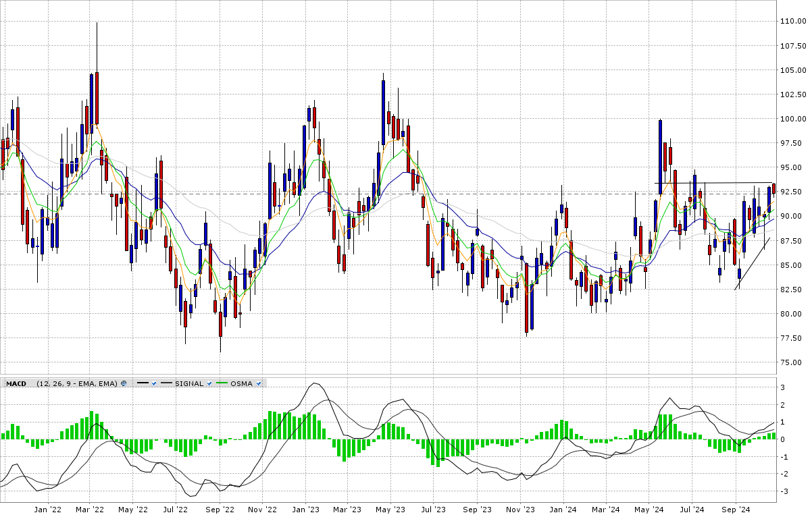Click the 100.00 price axis label

tap(792, 119)
